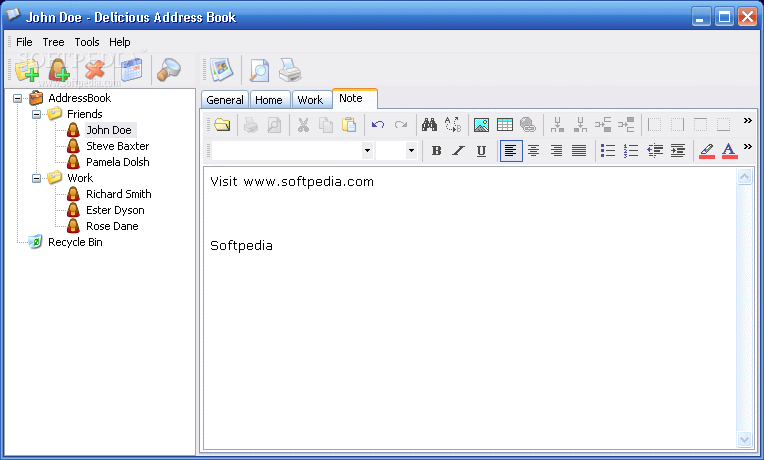Click the insert hyperlink globe icon

pyautogui.click(x=528, y=125)
